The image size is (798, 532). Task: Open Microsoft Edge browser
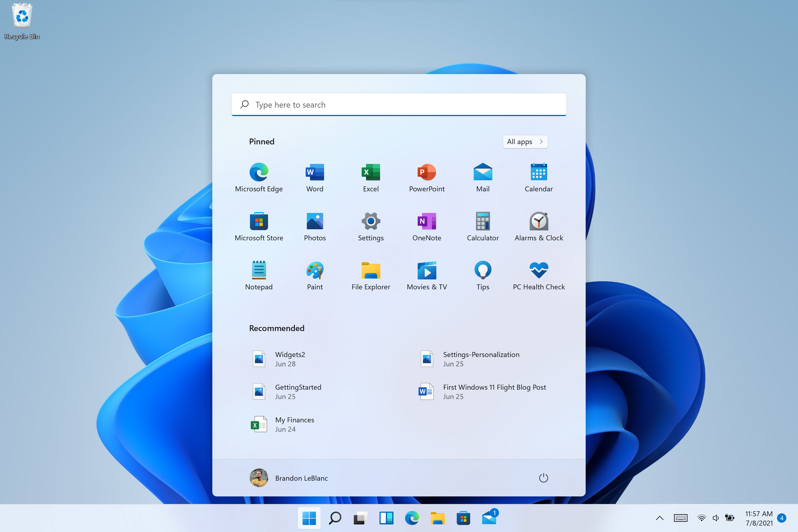259,171
